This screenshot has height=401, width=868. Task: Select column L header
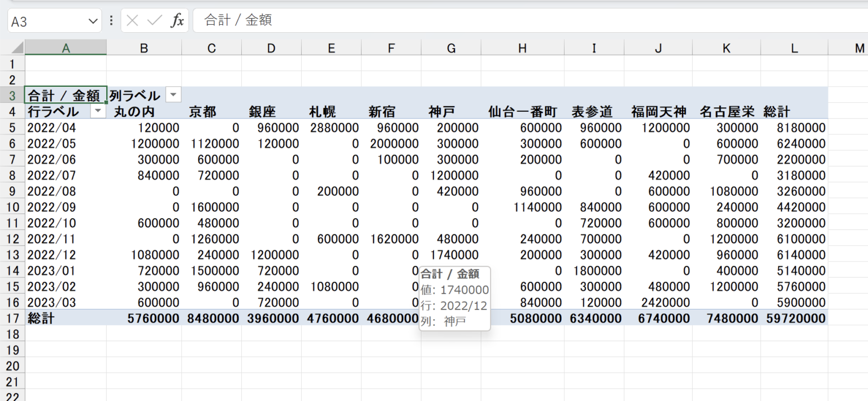coord(794,49)
